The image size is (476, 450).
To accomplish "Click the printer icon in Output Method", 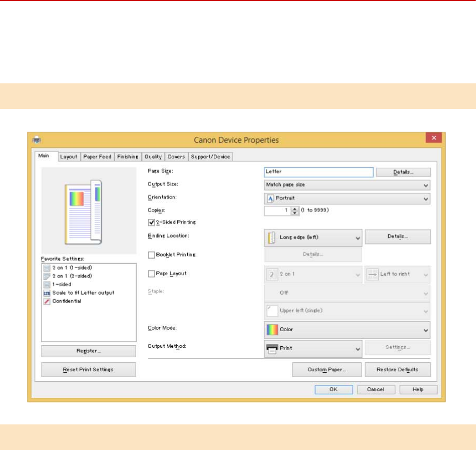I will tap(272, 349).
